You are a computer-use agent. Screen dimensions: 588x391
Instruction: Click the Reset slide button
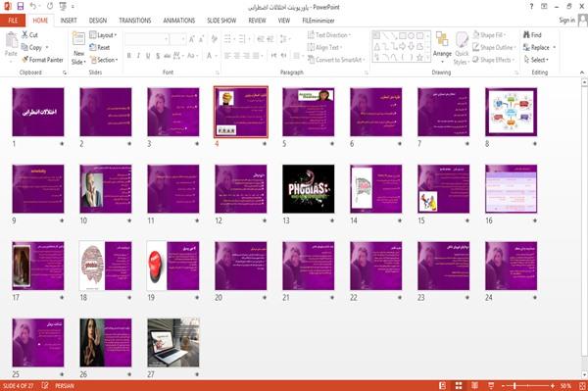(100, 47)
